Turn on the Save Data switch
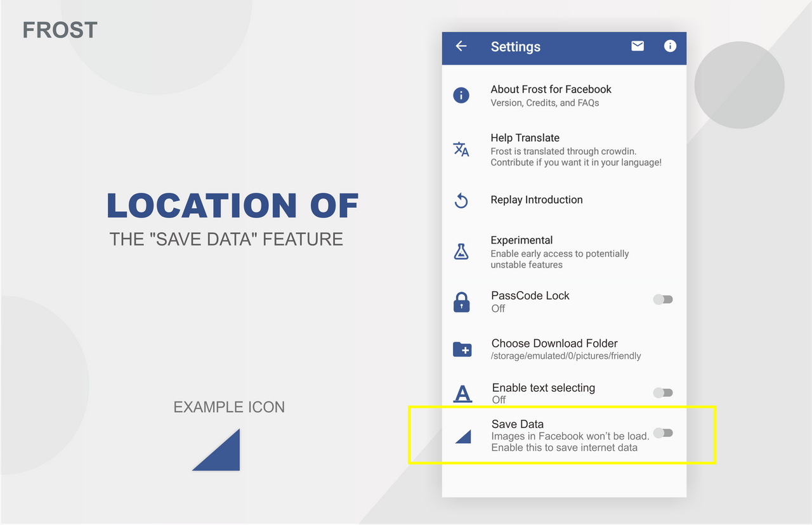812x525 pixels. pyautogui.click(x=663, y=433)
